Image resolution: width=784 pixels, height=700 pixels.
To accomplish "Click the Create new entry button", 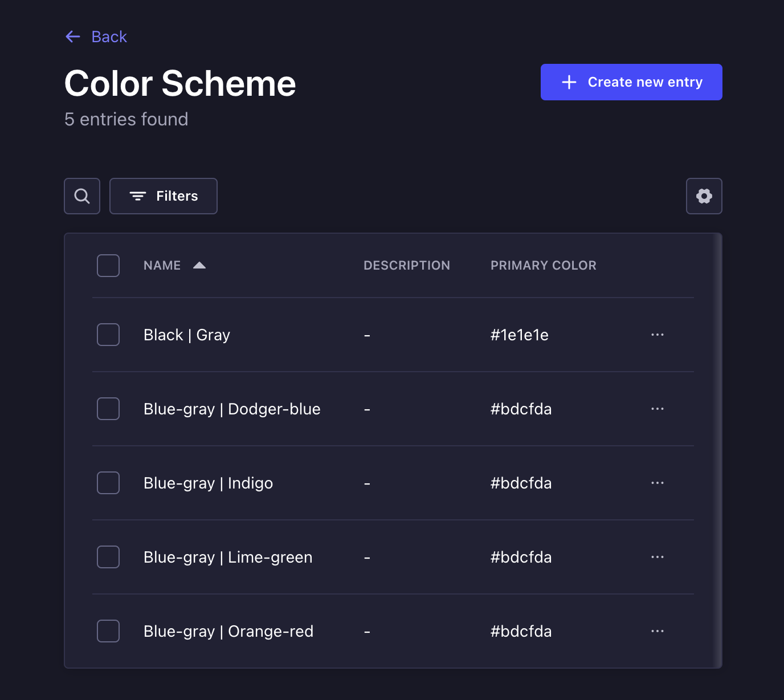I will tap(631, 82).
